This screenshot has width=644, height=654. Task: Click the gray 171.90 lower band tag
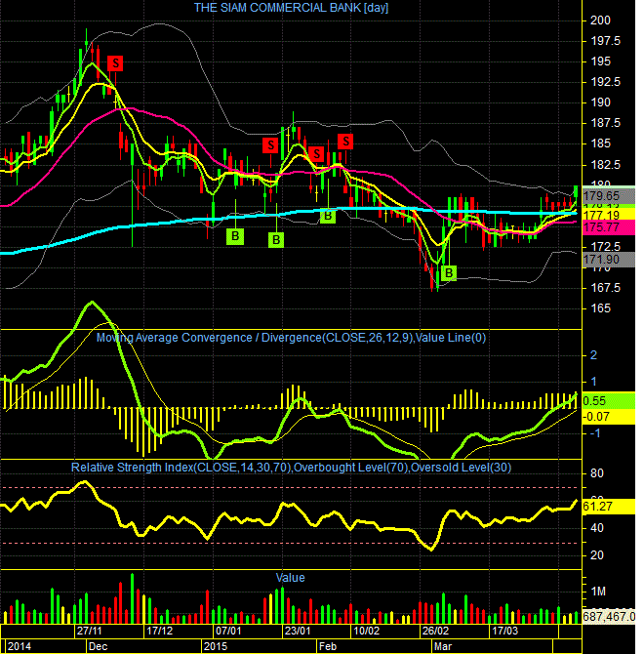tap(608, 260)
